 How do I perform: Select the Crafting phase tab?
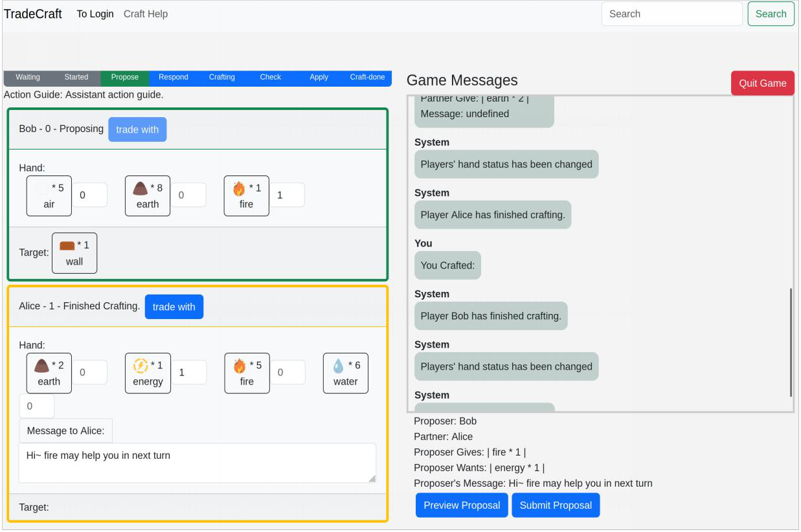point(221,77)
